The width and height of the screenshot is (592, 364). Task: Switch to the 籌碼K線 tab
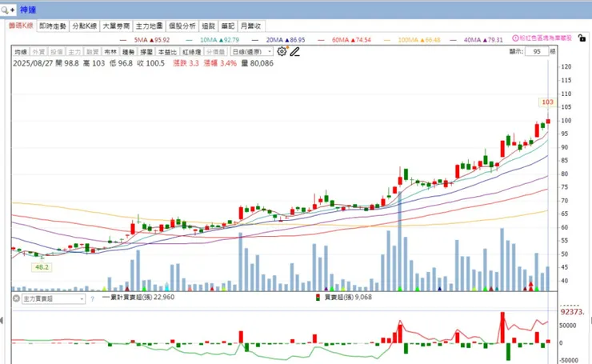click(21, 26)
